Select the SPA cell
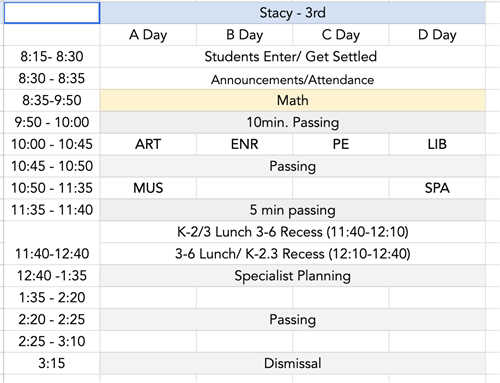The image size is (500, 383). (437, 188)
